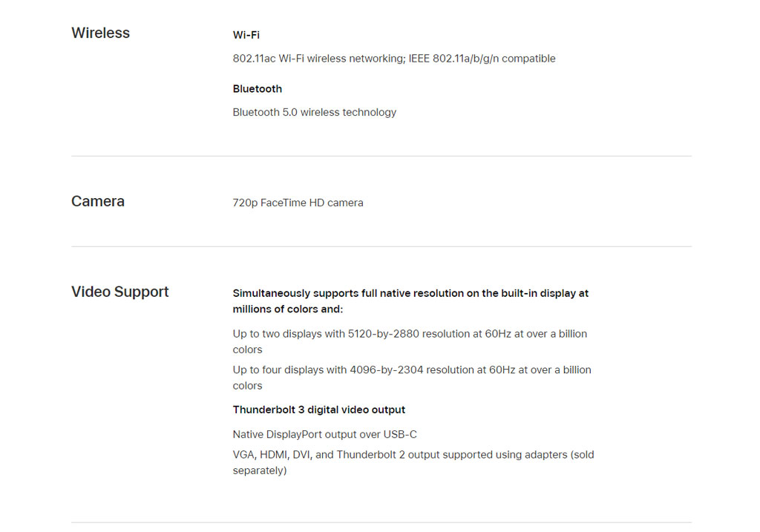The image size is (760, 532).
Task: Select the 802.11ac Wi-Fi networking text
Action: click(x=394, y=59)
